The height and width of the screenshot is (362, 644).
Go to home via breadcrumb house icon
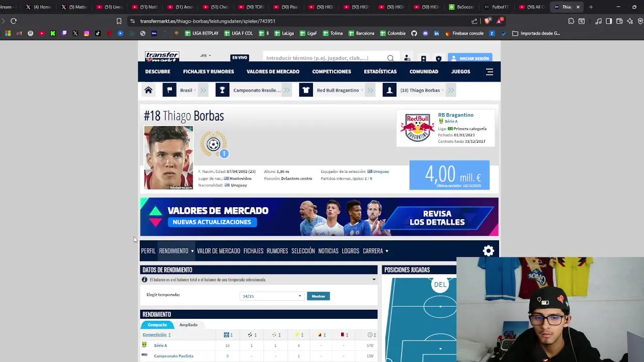pyautogui.click(x=148, y=90)
